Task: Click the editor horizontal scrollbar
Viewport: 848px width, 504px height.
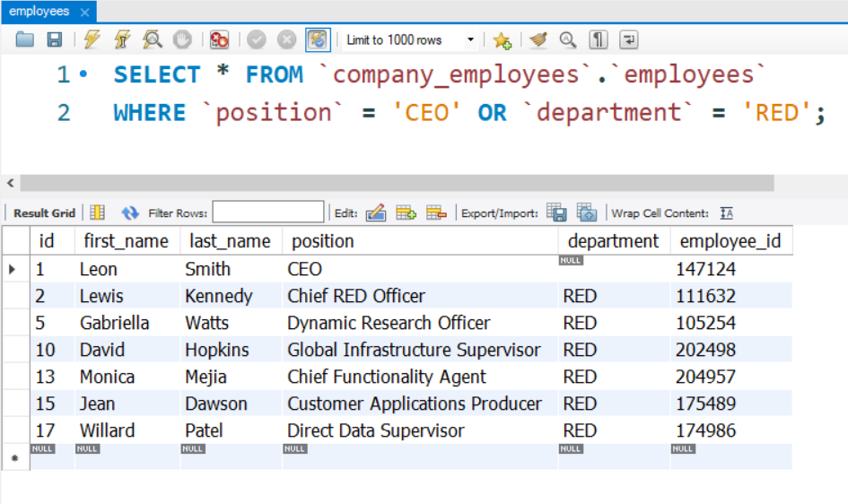Action: 397,183
